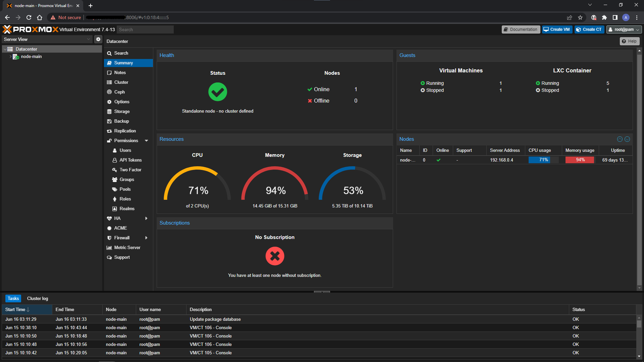Click the Status column header in tasks

tap(602, 309)
